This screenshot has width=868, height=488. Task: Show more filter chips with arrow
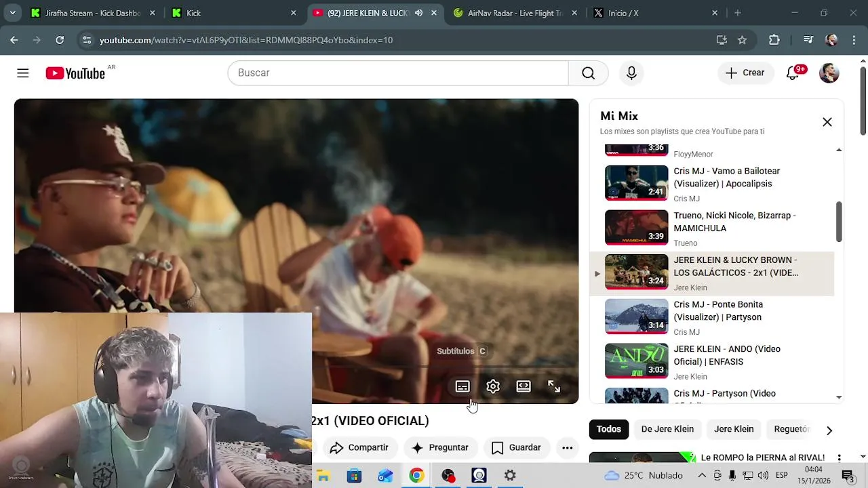[x=829, y=430]
